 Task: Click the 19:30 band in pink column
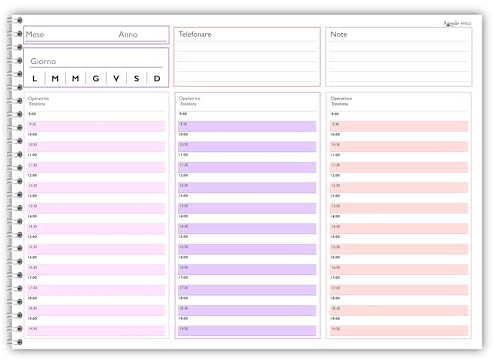[96, 331]
